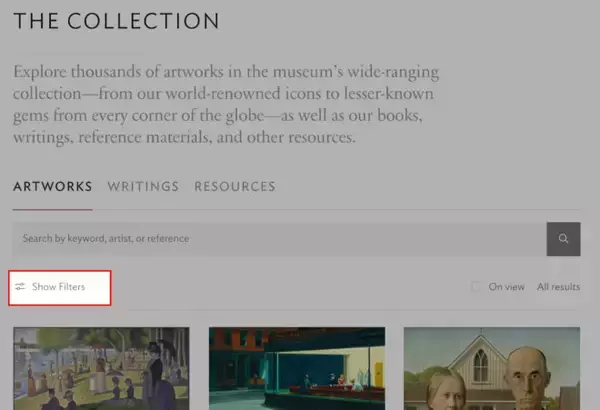Open the Nighthawks diner painting thumbnail
Screen dimensions: 600x410
point(296,368)
